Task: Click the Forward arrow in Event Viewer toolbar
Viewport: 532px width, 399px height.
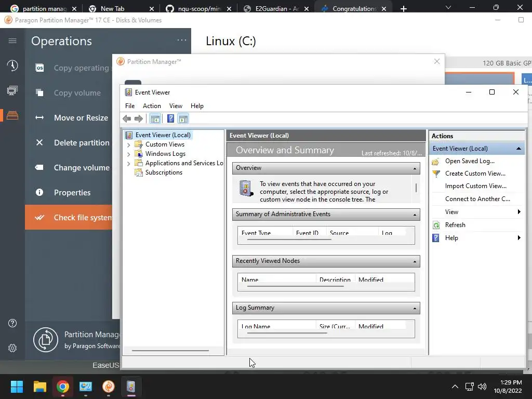Action: 138,119
